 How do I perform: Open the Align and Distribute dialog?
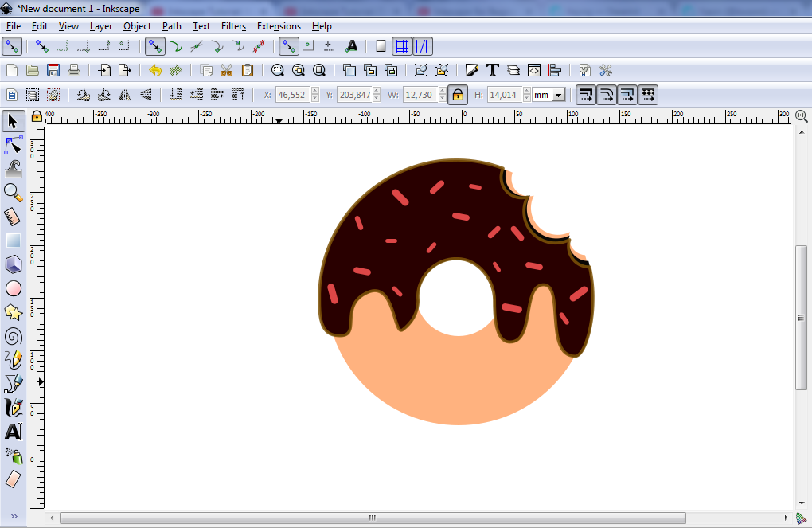[555, 70]
